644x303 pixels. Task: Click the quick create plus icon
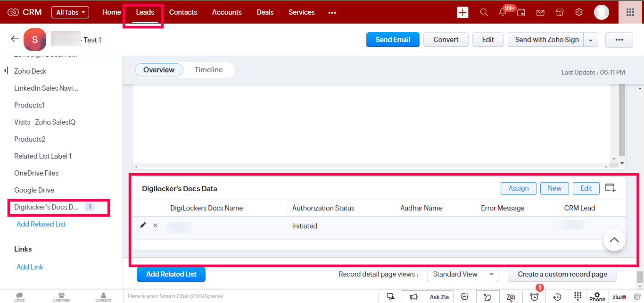coord(462,12)
